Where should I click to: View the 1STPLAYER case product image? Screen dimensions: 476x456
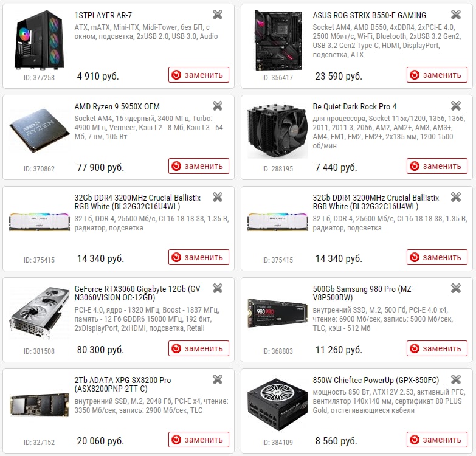click(39, 40)
